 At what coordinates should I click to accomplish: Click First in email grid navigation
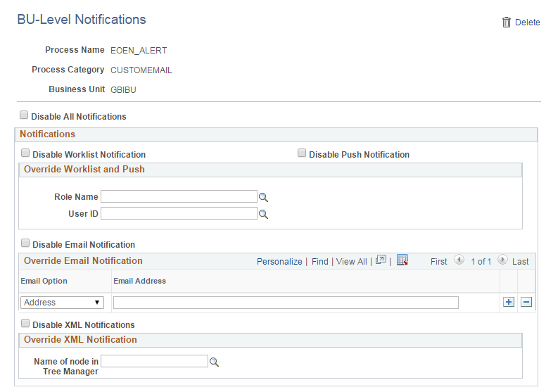[439, 261]
